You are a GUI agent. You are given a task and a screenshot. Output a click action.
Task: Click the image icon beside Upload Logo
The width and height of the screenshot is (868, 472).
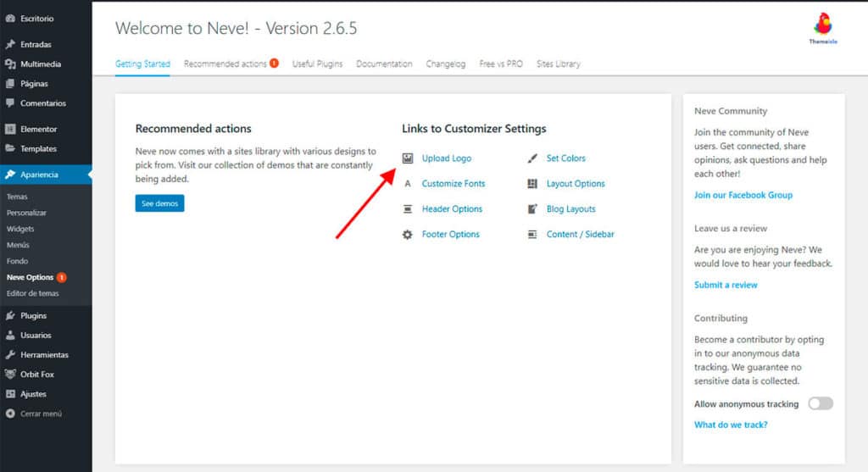[408, 158]
